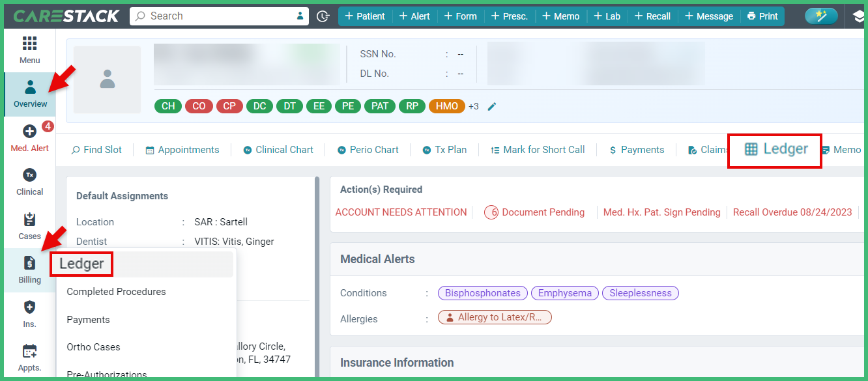Click the graduation cap learning icon
868x381 pixels.
[x=858, y=16]
